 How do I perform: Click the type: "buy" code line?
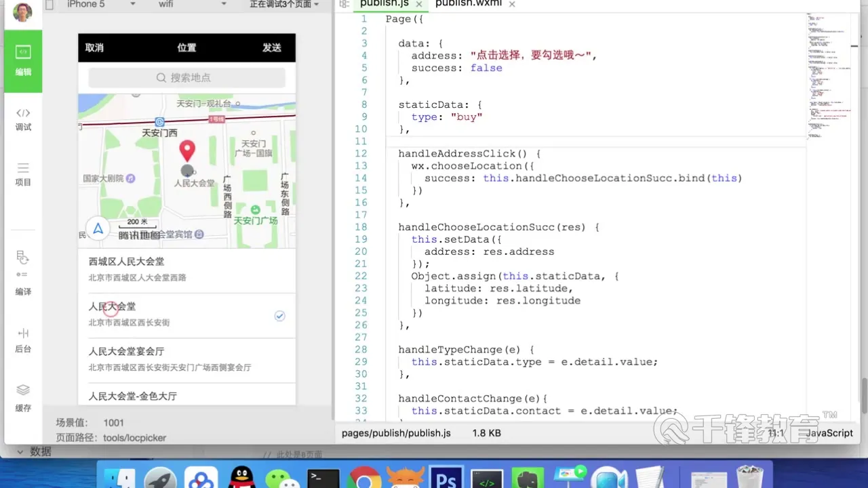pyautogui.click(x=447, y=117)
